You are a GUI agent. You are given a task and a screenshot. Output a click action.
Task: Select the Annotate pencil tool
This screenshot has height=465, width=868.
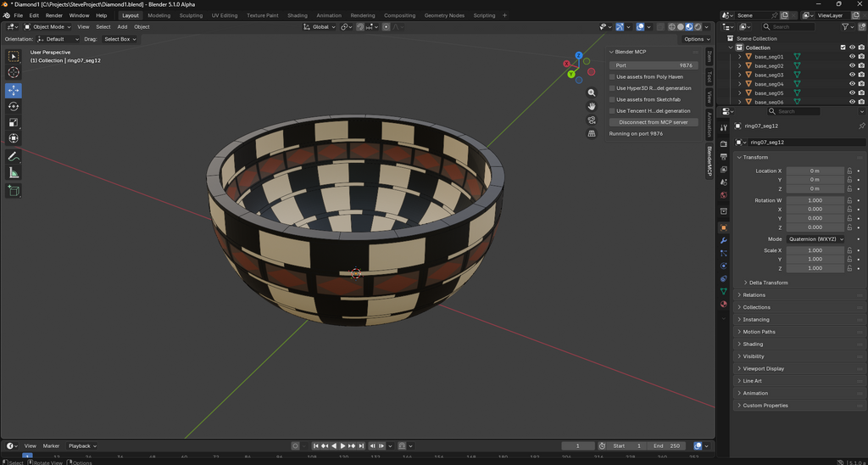14,156
